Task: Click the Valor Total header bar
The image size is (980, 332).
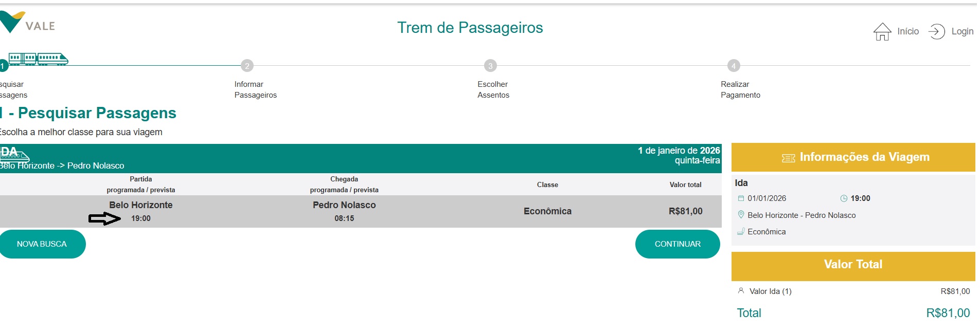Action: pos(852,264)
